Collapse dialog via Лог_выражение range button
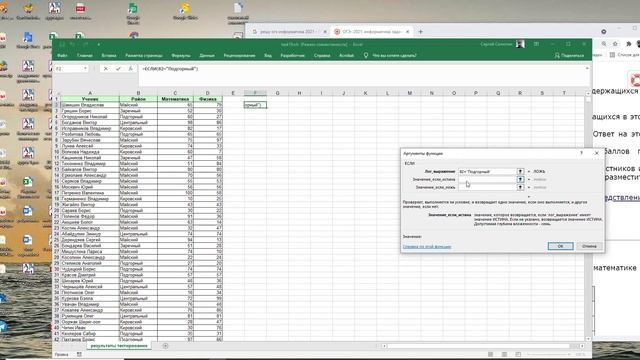The image size is (640, 360). tap(520, 171)
